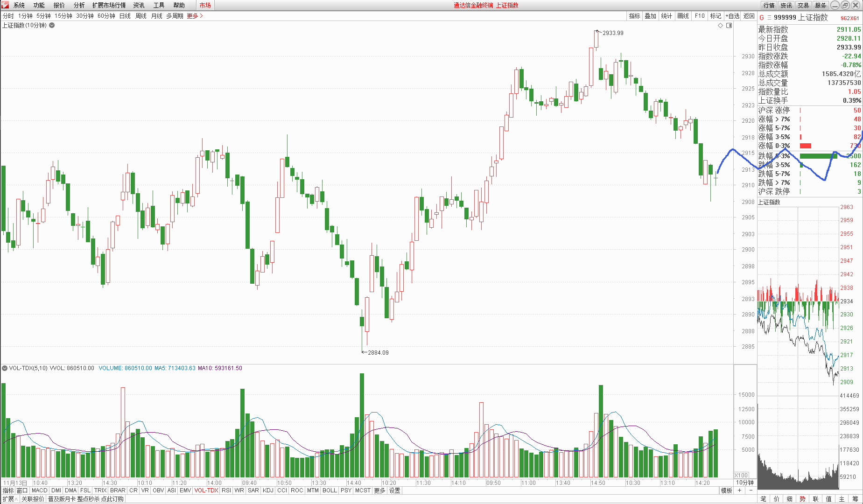Click the red TDX application logo icon

click(5, 5)
